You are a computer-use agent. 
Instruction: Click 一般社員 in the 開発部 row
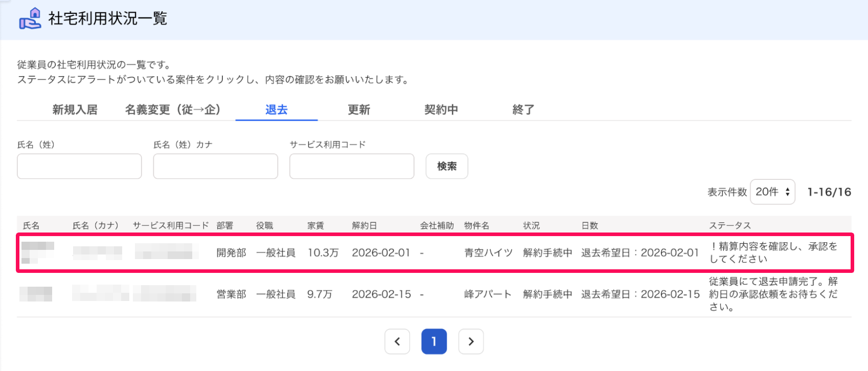pos(276,252)
